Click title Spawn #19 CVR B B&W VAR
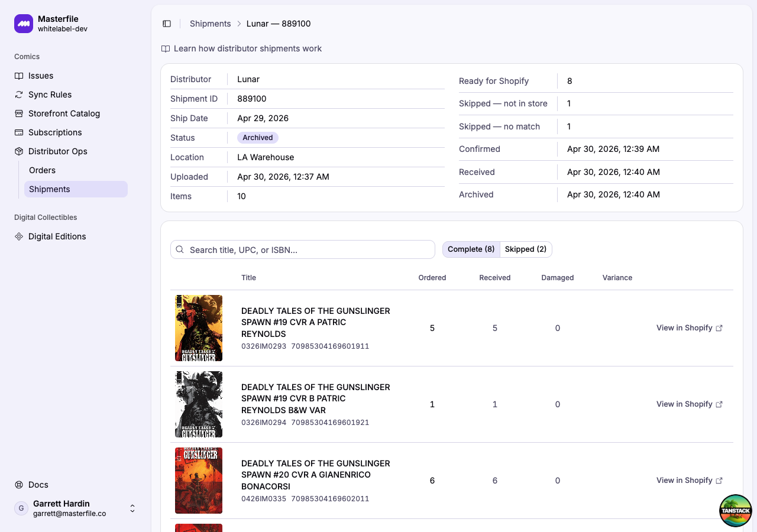This screenshot has height=532, width=757. [316, 398]
